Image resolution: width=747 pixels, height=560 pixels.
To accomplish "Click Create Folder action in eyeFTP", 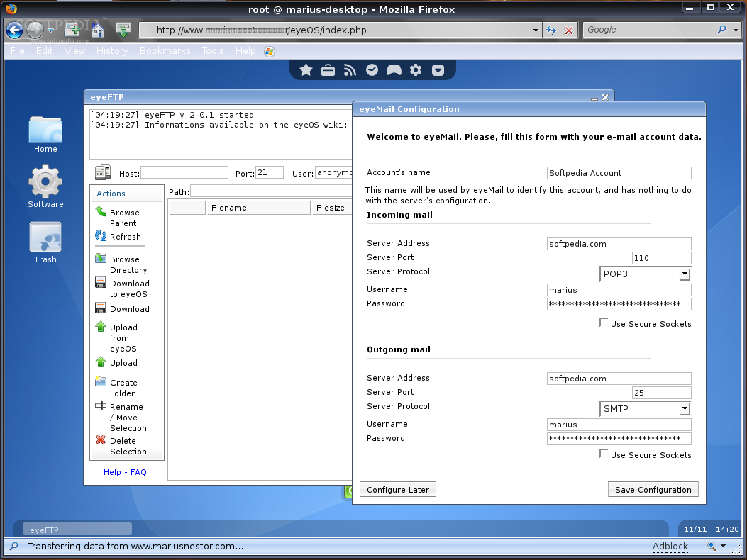I will 116,388.
